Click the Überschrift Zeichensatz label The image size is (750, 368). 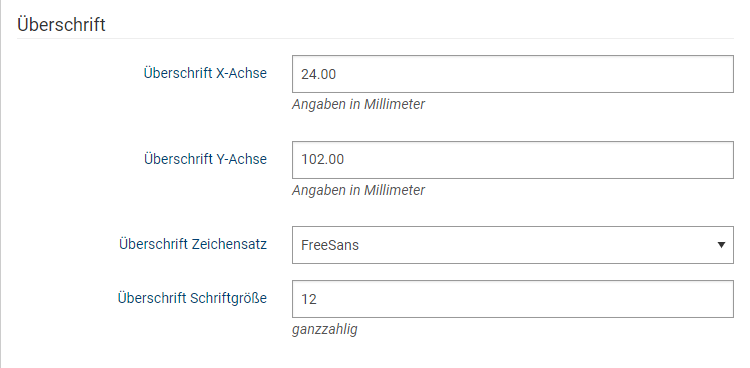pyautogui.click(x=193, y=244)
